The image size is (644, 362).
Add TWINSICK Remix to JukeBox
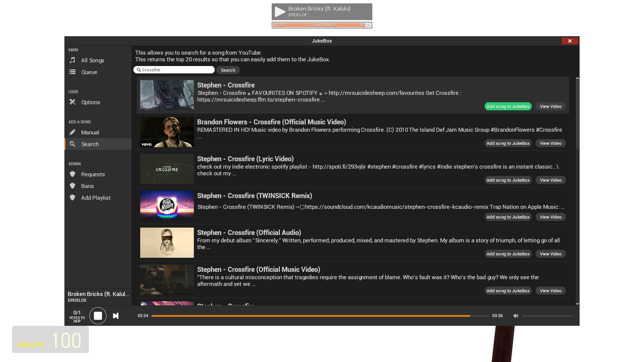[508, 217]
